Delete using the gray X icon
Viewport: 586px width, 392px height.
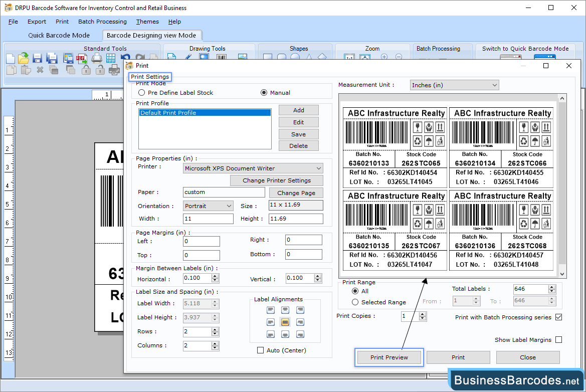[x=40, y=70]
